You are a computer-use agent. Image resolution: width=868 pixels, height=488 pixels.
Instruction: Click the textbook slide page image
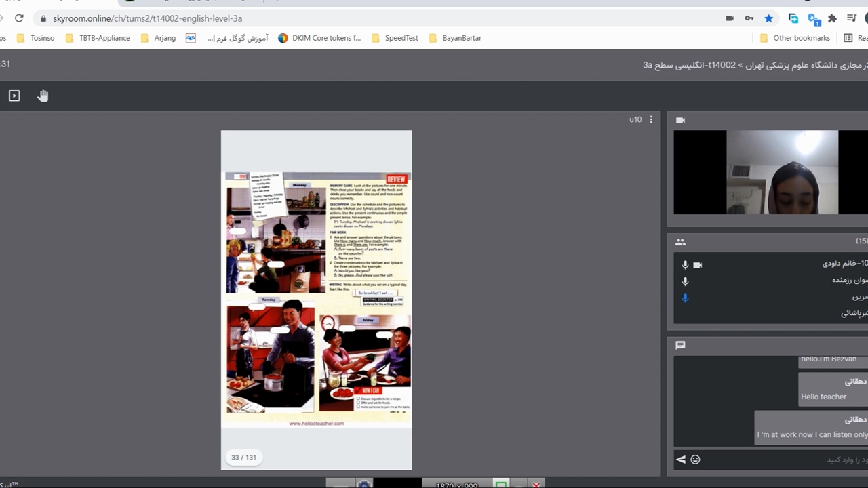317,298
